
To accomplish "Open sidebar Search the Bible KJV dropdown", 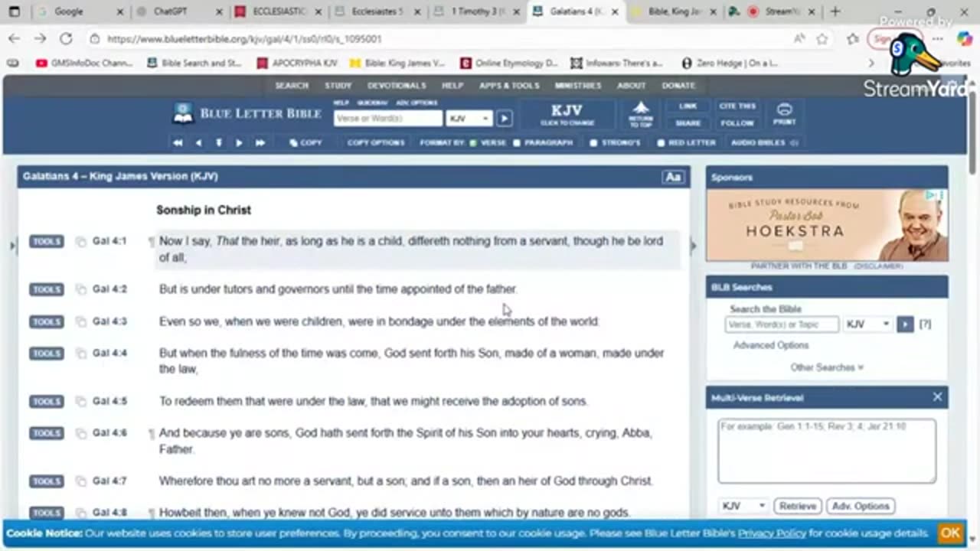I will 867,324.
